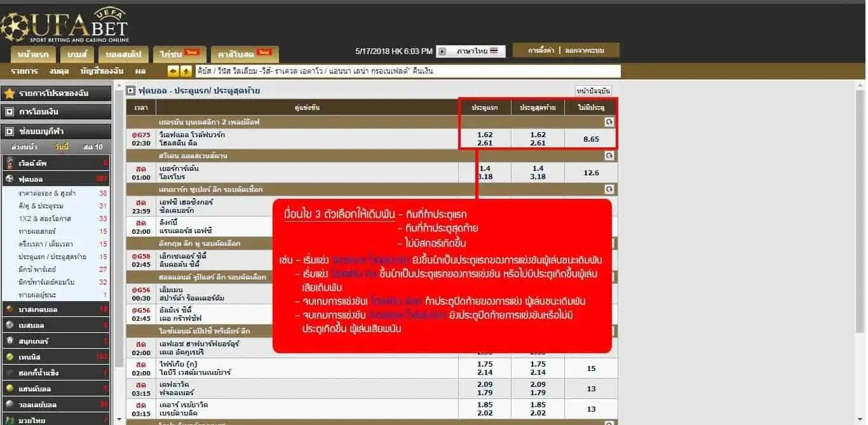The image size is (868, 425).
Task: Click no-goal odds 8.65
Action: 591,139
